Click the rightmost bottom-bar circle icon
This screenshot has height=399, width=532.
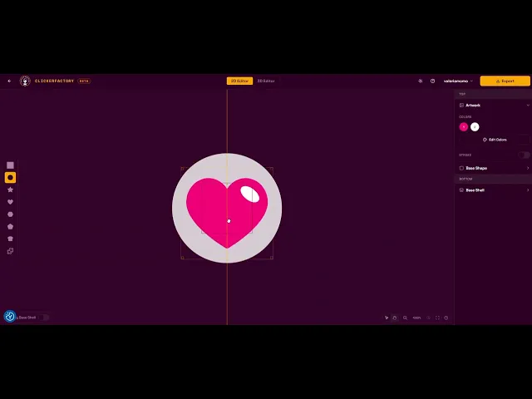446,318
